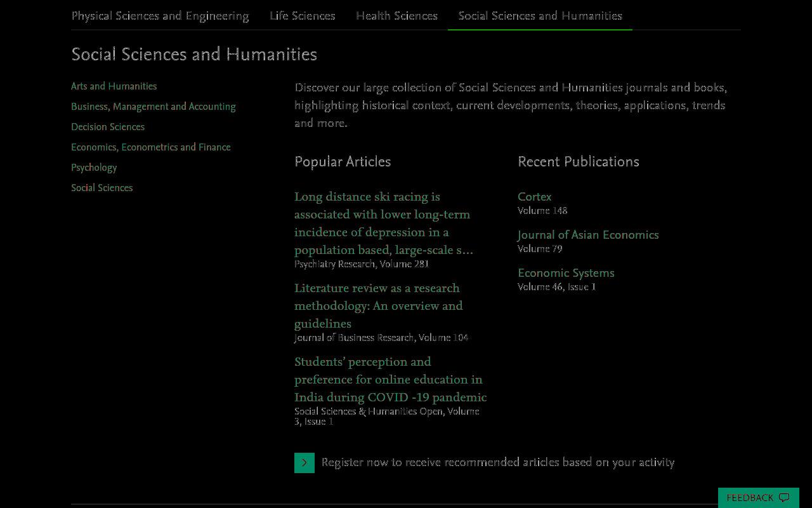Click the Recent Publications heading
Image resolution: width=812 pixels, height=508 pixels.
point(579,162)
